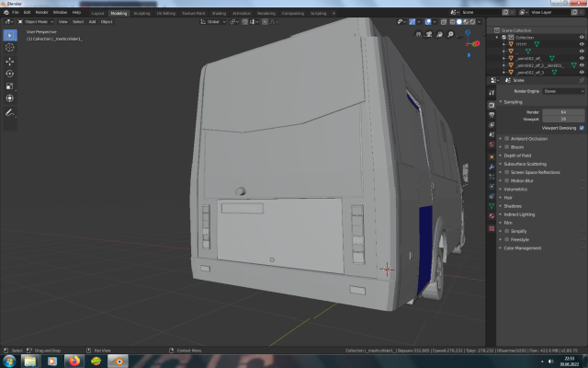Switch to the Shading workspace tab

219,13
